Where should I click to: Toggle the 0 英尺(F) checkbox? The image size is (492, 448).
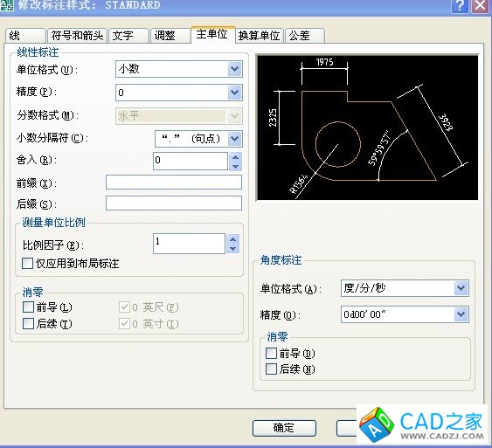[x=125, y=307]
